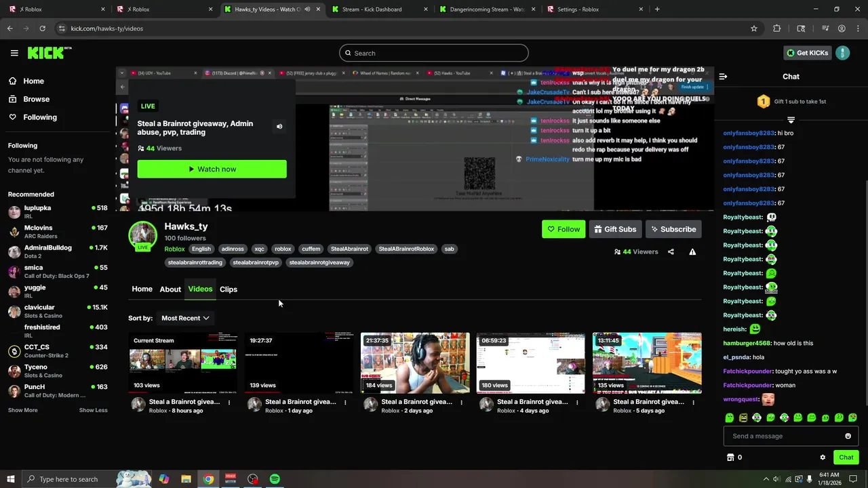The width and height of the screenshot is (868, 488).
Task: Open the chat emote quick bar first emote
Action: (730, 418)
